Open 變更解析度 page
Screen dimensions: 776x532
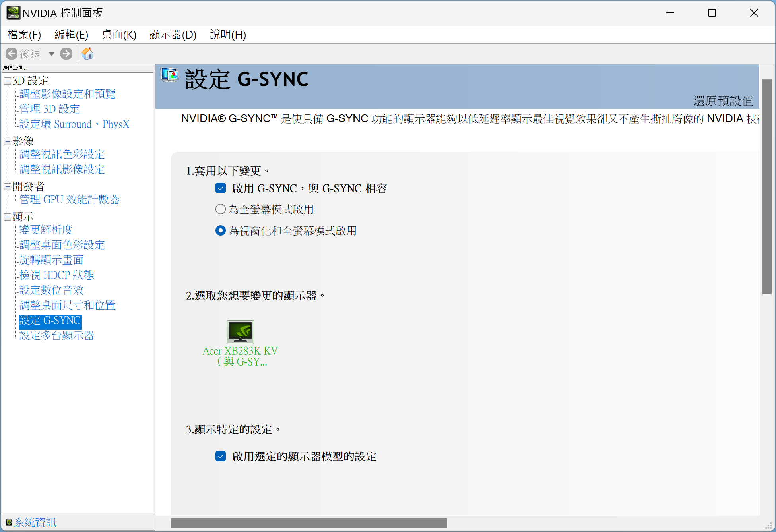46,230
